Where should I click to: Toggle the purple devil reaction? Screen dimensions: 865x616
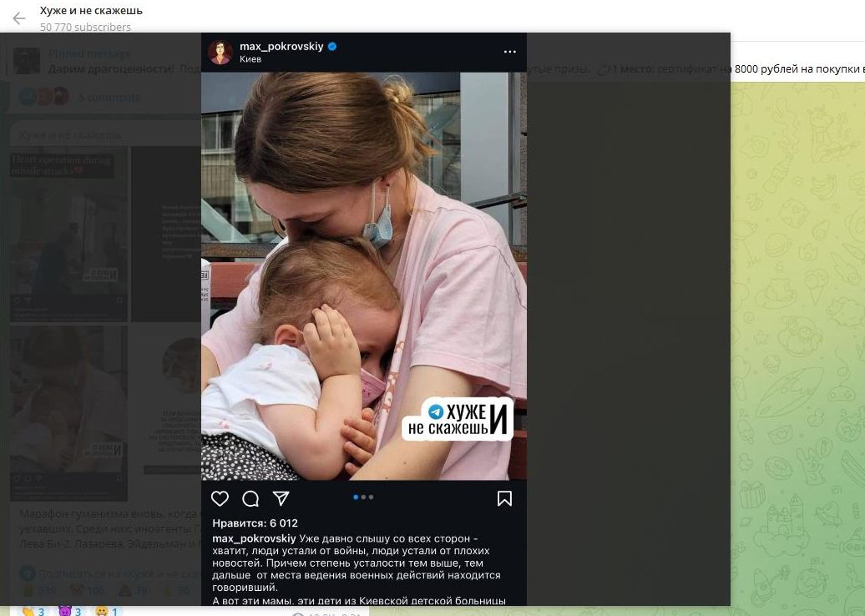(x=70, y=612)
